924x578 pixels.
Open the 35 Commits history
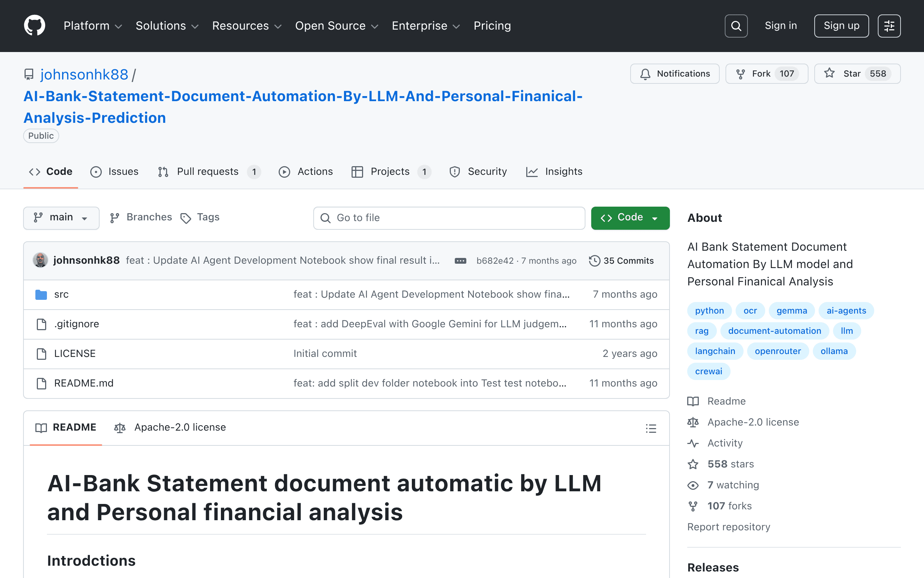pyautogui.click(x=621, y=261)
